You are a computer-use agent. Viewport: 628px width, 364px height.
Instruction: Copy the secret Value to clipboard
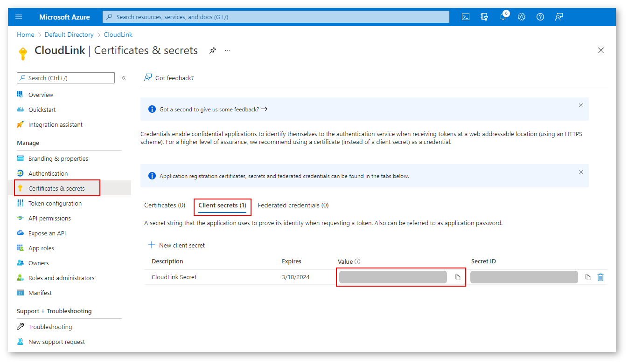click(458, 277)
